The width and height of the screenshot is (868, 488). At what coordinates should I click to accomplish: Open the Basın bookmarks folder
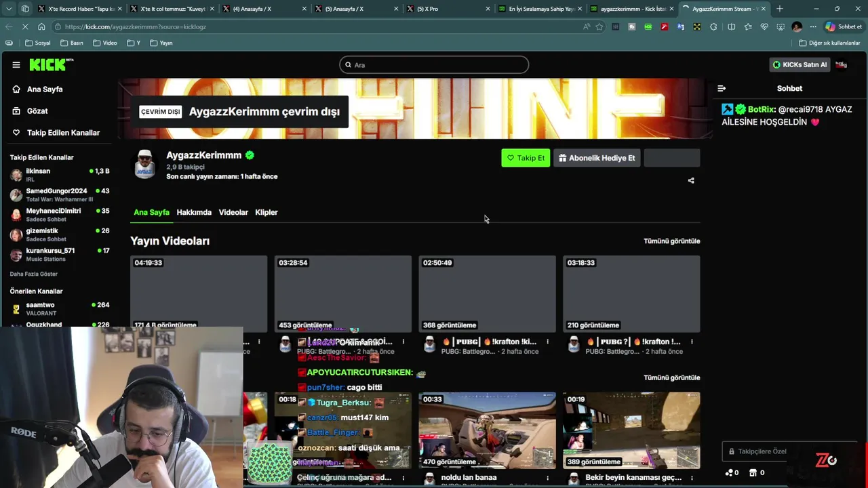click(72, 43)
